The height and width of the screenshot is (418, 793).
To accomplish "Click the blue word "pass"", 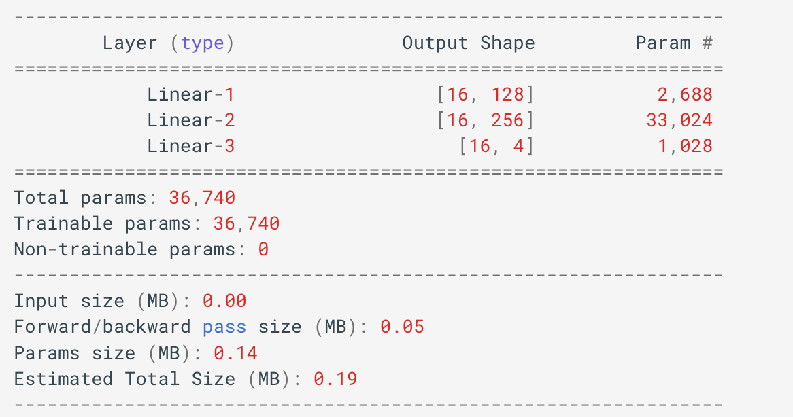I will (224, 327).
